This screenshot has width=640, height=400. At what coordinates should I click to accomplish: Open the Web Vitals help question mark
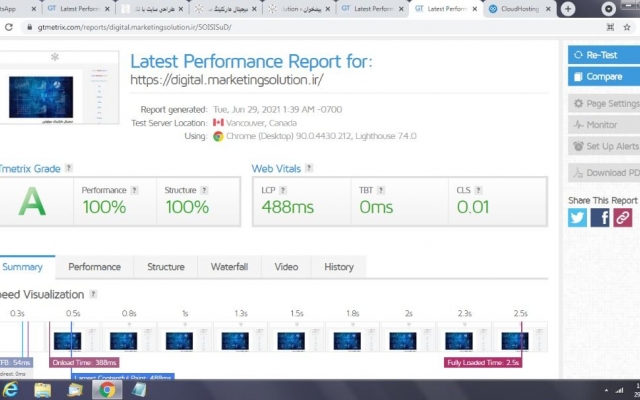click(309, 168)
